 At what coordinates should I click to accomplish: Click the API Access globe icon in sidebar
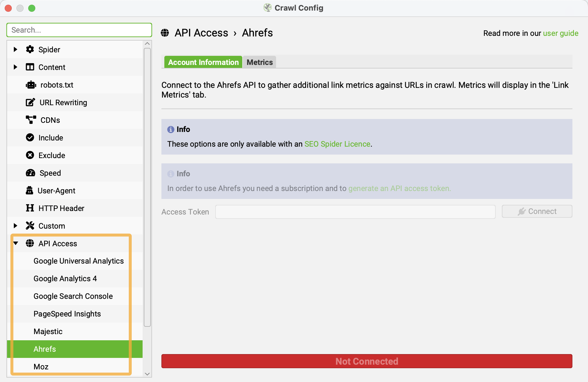tap(30, 243)
